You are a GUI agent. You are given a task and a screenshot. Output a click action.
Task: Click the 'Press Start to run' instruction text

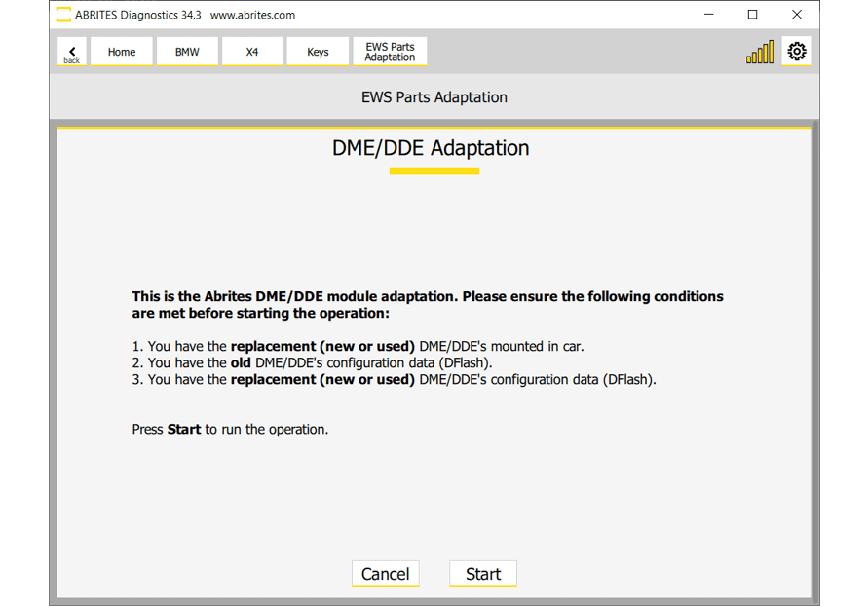[x=230, y=429]
